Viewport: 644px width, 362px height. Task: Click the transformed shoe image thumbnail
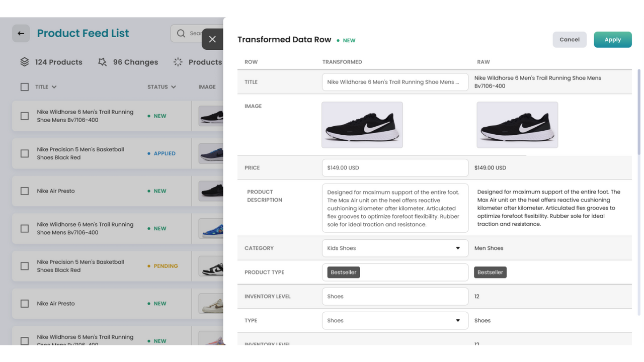362,125
